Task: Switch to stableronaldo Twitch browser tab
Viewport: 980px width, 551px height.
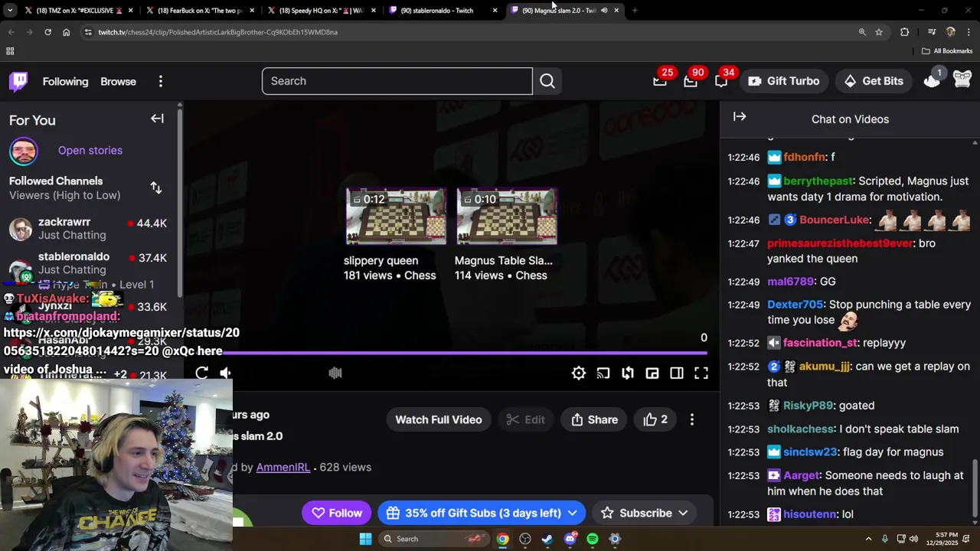Action: click(444, 11)
